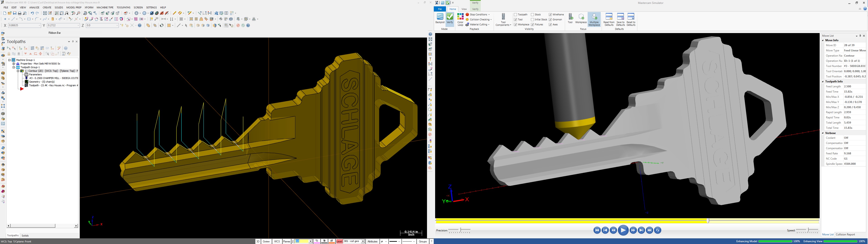The height and width of the screenshot is (244, 868).
Task: Click the Groups status bar button
Action: (x=422, y=241)
